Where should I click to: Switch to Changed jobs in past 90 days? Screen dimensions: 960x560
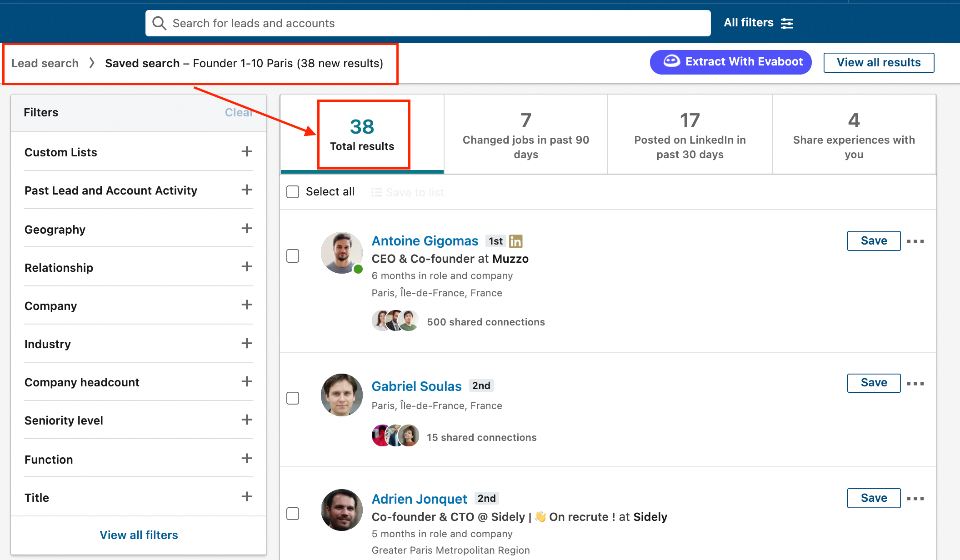526,134
